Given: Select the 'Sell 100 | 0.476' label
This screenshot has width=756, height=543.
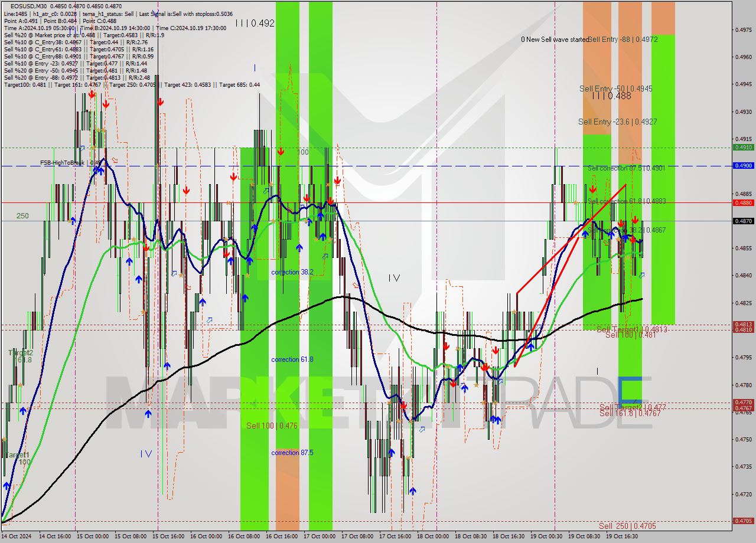Looking at the screenshot, I should coord(272,426).
